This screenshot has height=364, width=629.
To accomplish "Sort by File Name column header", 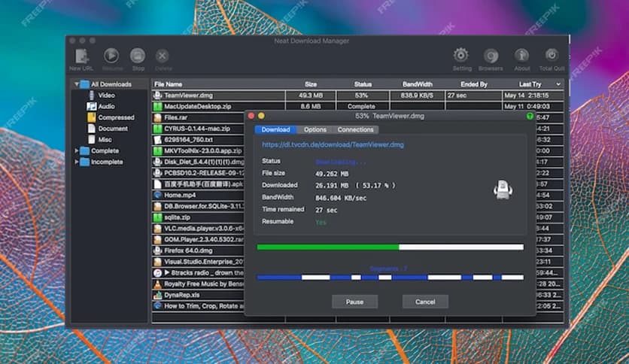I will (168, 84).
